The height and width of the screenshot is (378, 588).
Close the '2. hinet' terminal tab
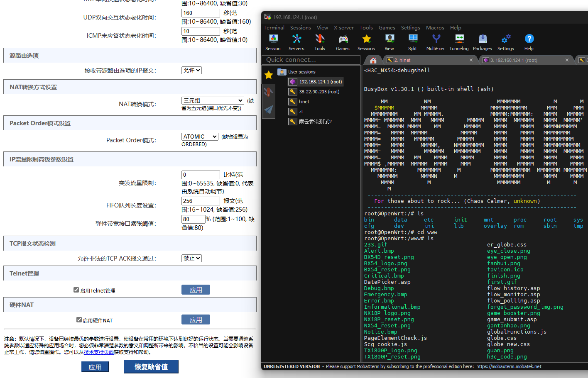point(471,60)
